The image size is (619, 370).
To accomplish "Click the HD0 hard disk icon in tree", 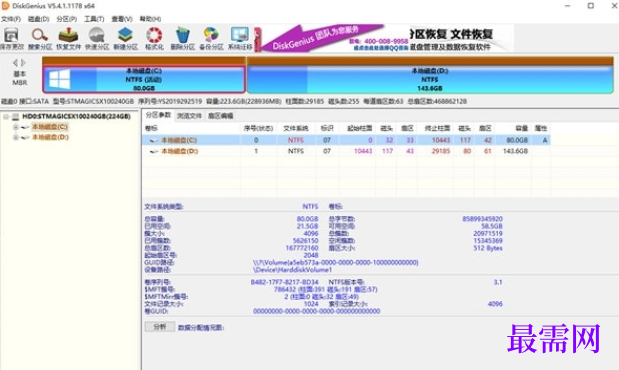I will click(16, 117).
